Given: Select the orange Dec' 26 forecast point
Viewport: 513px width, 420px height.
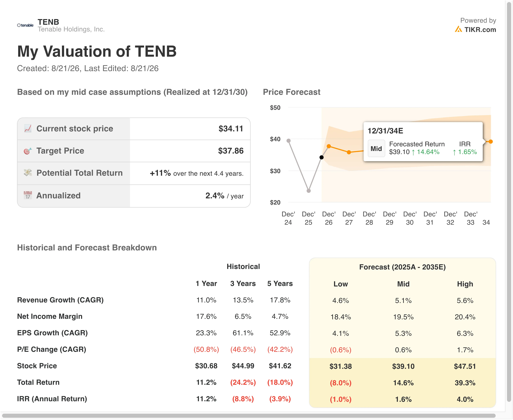Looking at the screenshot, I should pyautogui.click(x=329, y=146).
